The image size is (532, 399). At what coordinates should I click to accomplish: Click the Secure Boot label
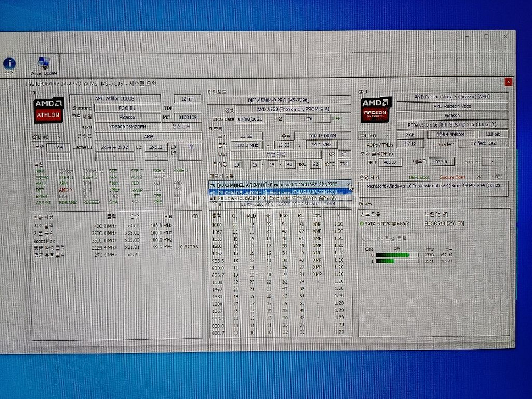pos(452,177)
